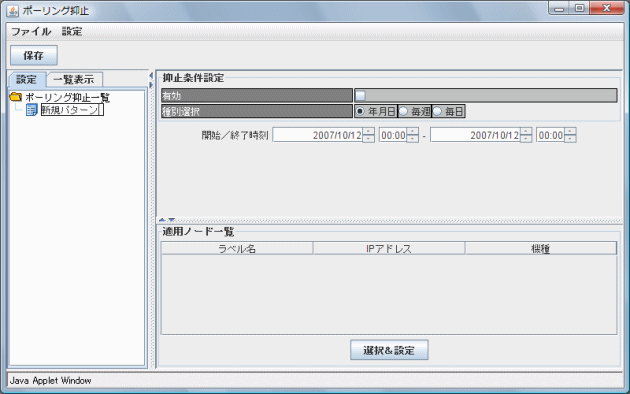This screenshot has width=630, height=394.
Task: Click the start time 00:00 field
Action: pos(393,135)
